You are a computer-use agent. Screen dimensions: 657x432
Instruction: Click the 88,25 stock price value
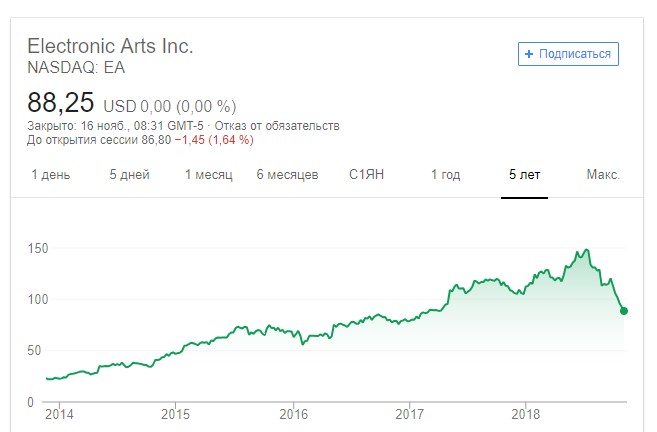coord(61,103)
